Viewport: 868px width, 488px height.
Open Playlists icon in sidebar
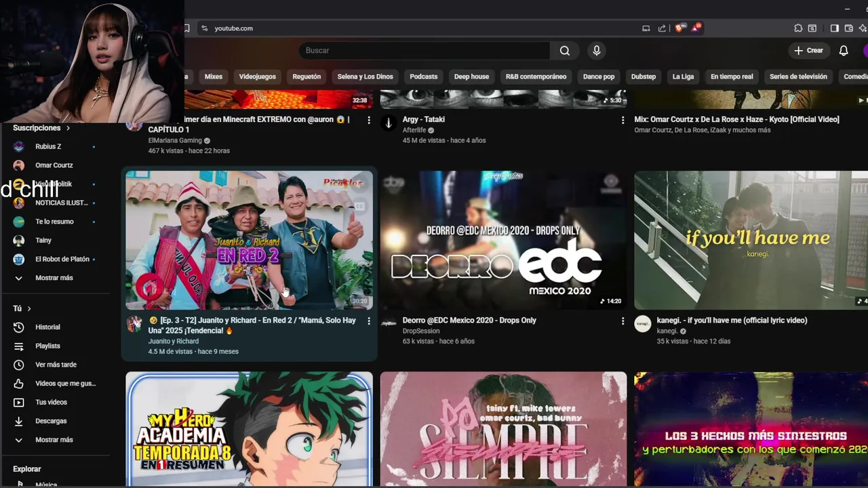pyautogui.click(x=19, y=346)
